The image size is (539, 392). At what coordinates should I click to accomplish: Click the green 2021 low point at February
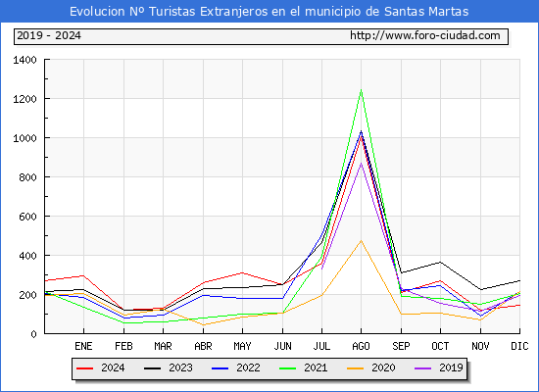pyautogui.click(x=123, y=322)
